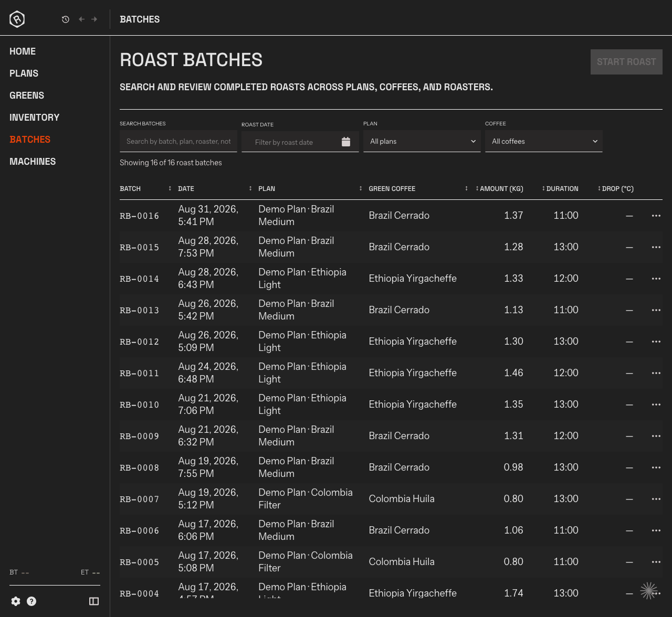Sort by Date column
Image resolution: width=672 pixels, height=617 pixels.
215,189
